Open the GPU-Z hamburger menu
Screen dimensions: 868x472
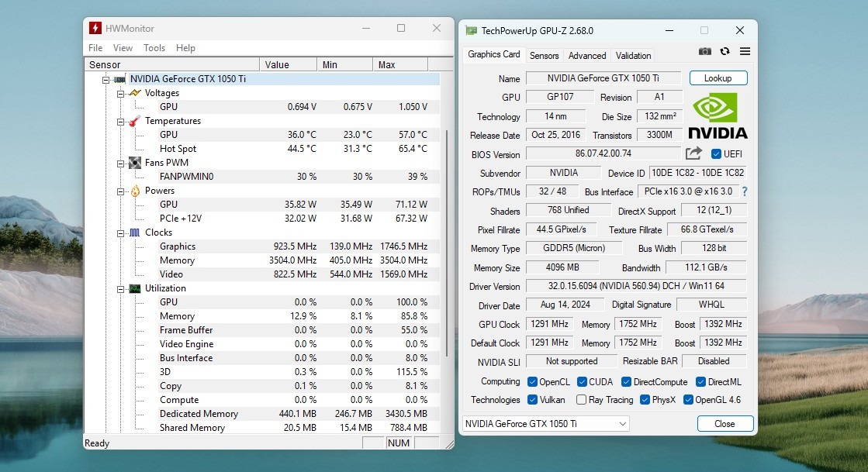pos(745,51)
